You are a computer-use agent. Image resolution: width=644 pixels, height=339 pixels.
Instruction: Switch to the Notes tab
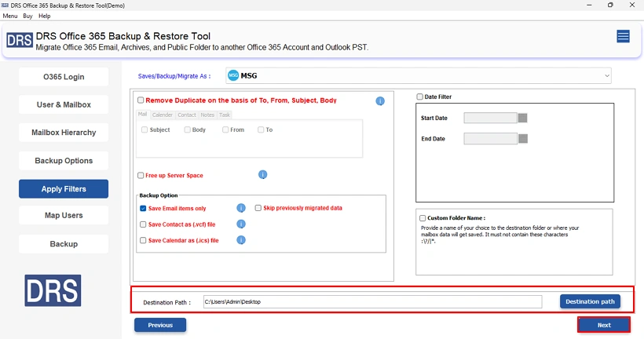coord(207,115)
